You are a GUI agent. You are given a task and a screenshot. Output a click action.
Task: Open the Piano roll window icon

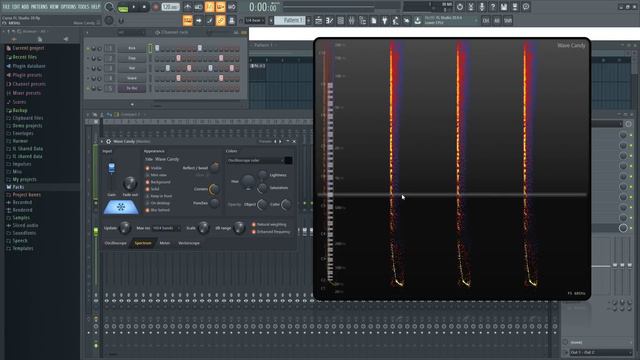329,20
